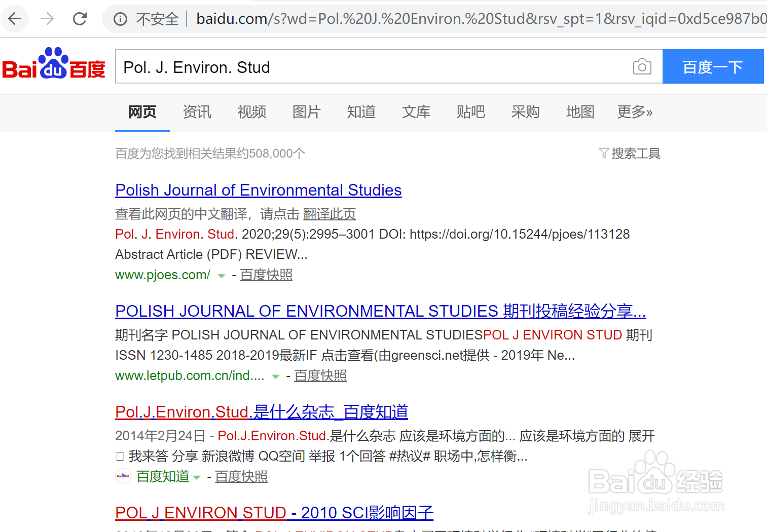Translate page via 翻译此页 link
767x532 pixels.
(x=330, y=214)
